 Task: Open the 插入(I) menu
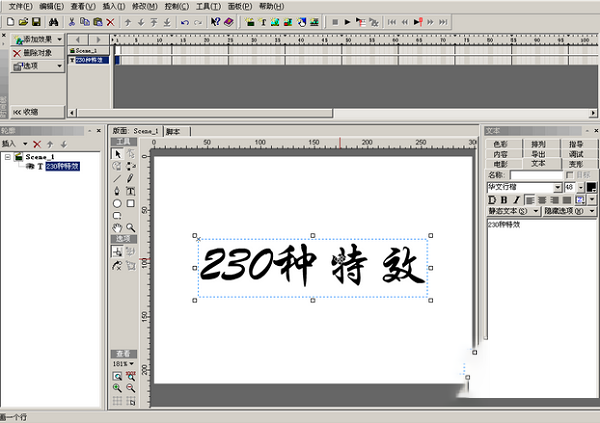(x=114, y=7)
